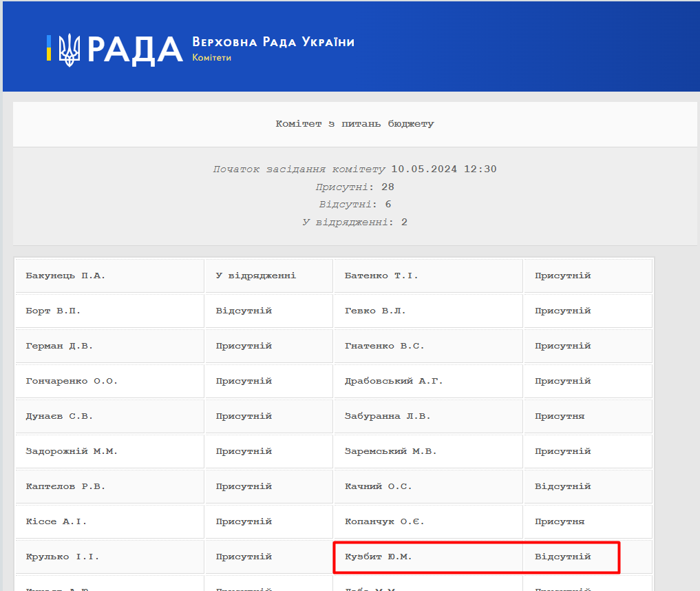This screenshot has width=700, height=591.
Task: Click the Заремський М.В. name cell
Action: tap(428, 452)
